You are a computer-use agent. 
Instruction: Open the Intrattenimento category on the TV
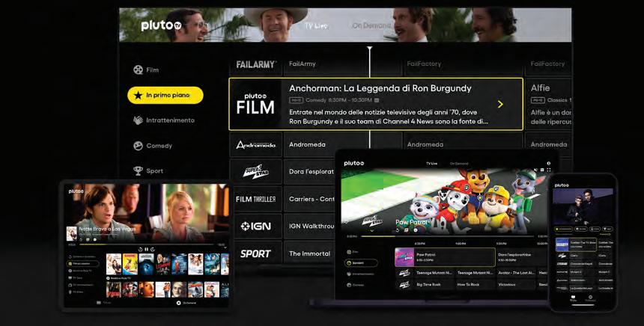pyautogui.click(x=163, y=120)
